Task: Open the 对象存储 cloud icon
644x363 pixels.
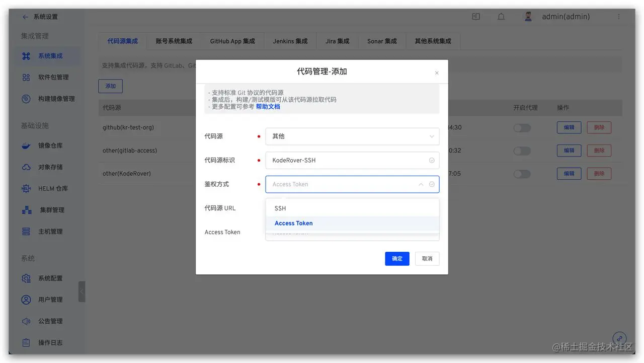Action: (x=26, y=167)
